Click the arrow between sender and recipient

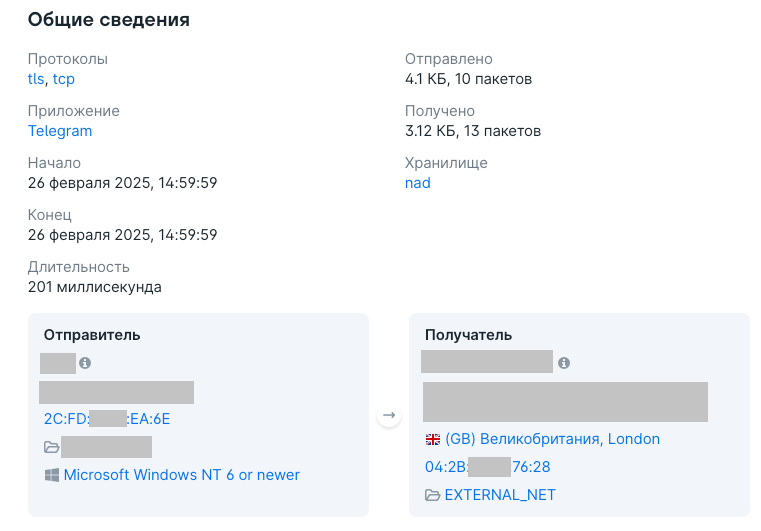[389, 415]
